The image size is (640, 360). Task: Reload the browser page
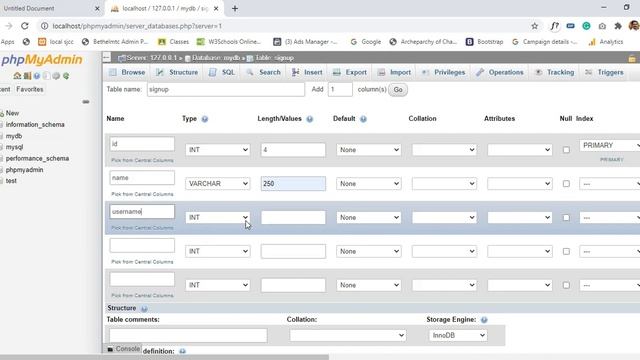[25, 26]
